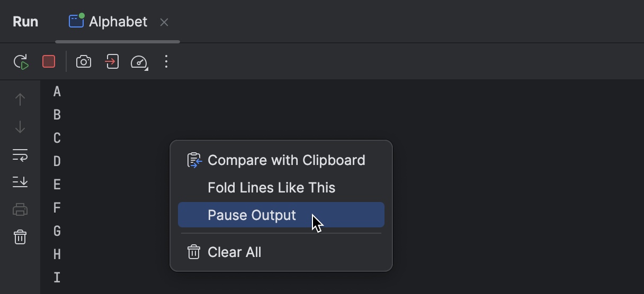Click the Exit process icon with red arrow

pos(112,62)
